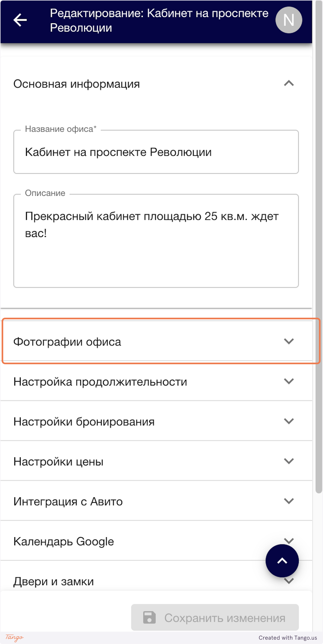Collapse the Основная информация section
The height and width of the screenshot is (644, 323).
[x=289, y=84]
